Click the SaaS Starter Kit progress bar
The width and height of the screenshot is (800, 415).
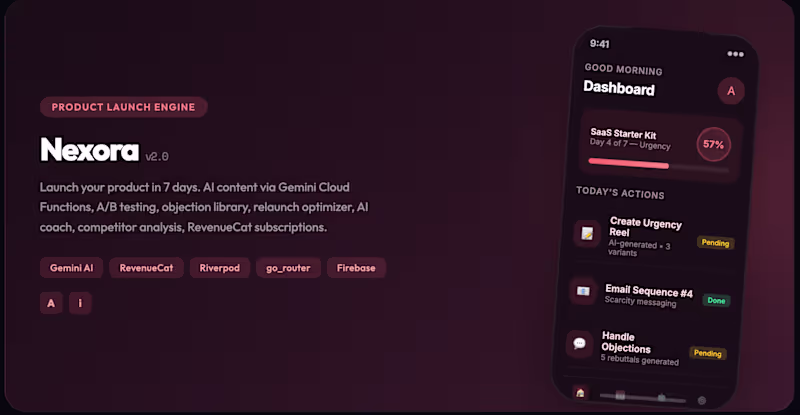coord(658,165)
